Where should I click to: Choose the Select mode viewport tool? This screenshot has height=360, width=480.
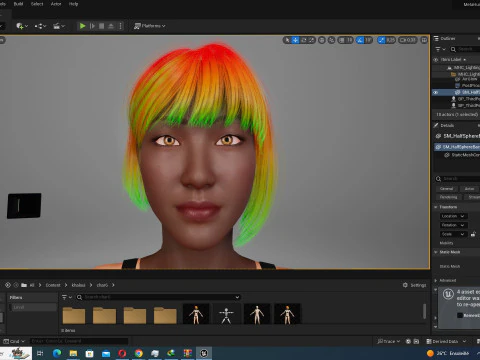point(287,40)
